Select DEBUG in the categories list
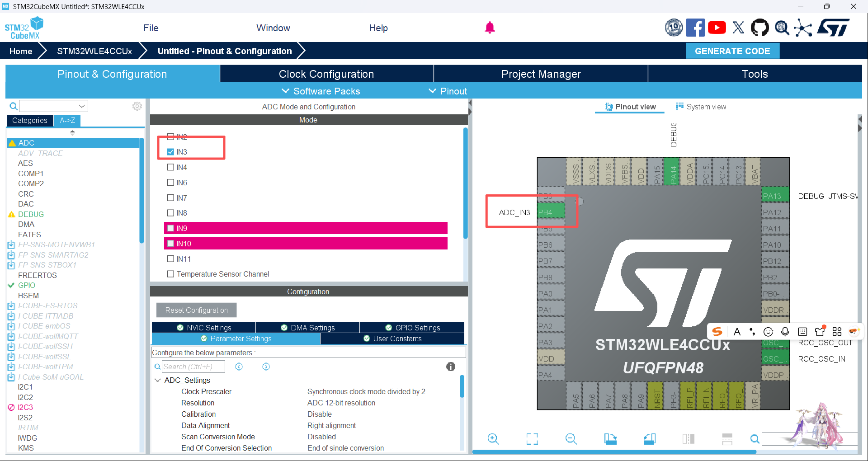Image resolution: width=868 pixels, height=461 pixels. click(31, 214)
